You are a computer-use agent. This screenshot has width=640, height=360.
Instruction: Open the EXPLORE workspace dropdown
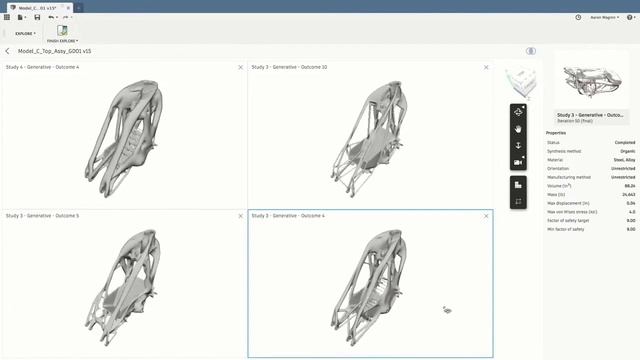pos(25,33)
